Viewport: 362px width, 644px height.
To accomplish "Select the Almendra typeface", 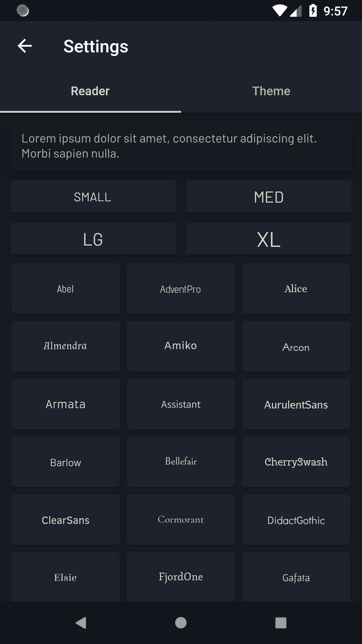I will [65, 346].
